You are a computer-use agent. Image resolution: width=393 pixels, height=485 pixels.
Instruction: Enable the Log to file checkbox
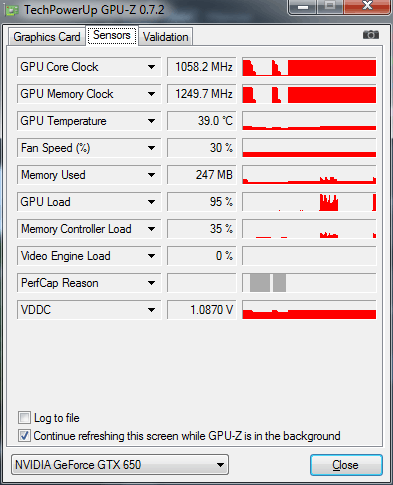point(24,418)
